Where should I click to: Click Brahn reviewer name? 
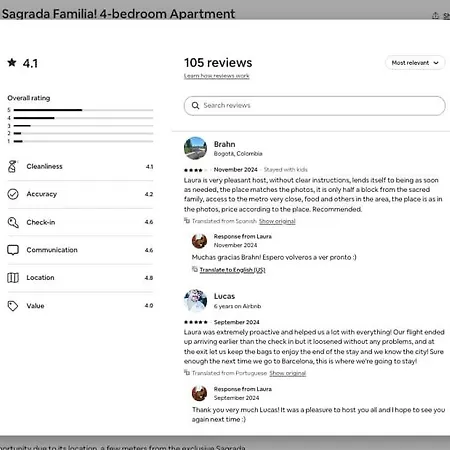(225, 144)
